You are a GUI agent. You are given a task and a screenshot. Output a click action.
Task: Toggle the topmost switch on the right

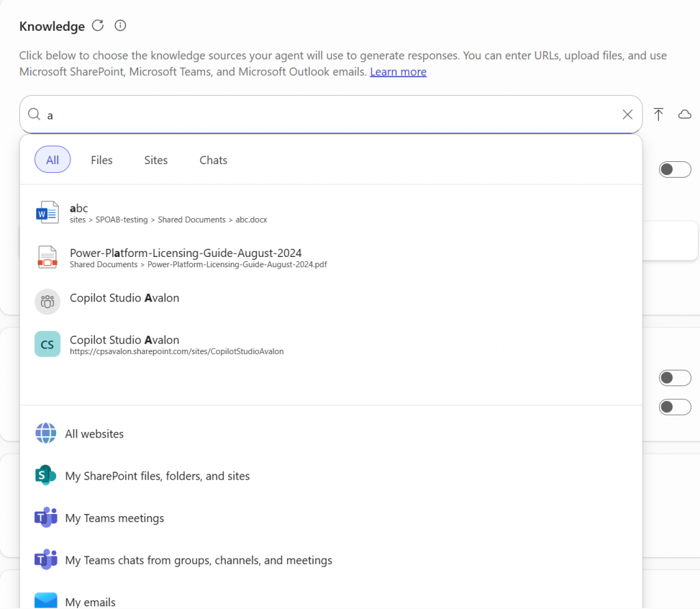675,170
